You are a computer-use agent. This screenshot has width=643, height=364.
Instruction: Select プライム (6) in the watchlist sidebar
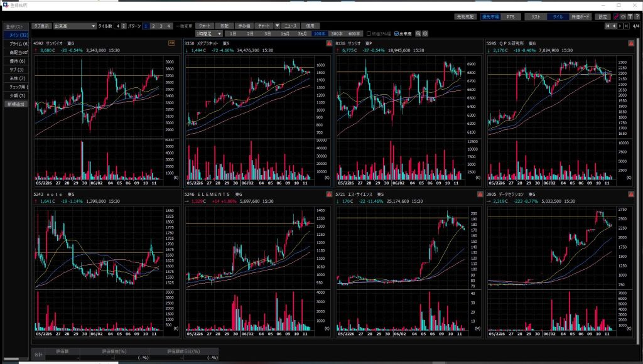pos(16,44)
